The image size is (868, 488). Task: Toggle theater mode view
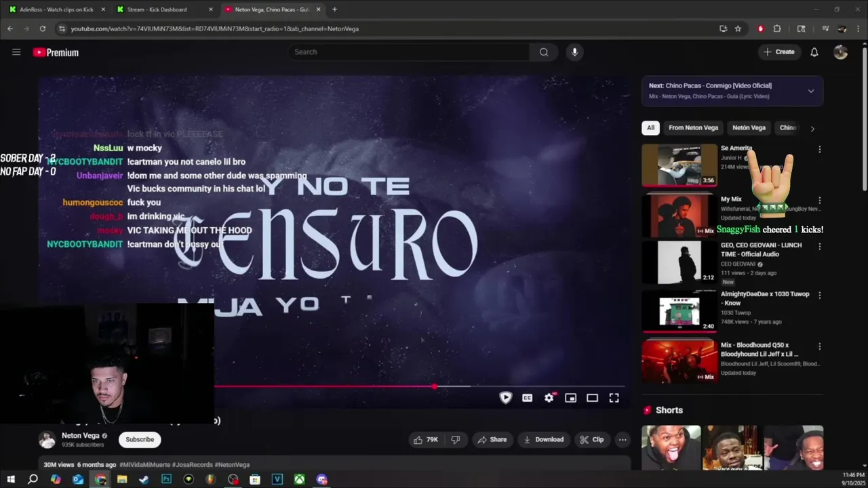(593, 398)
